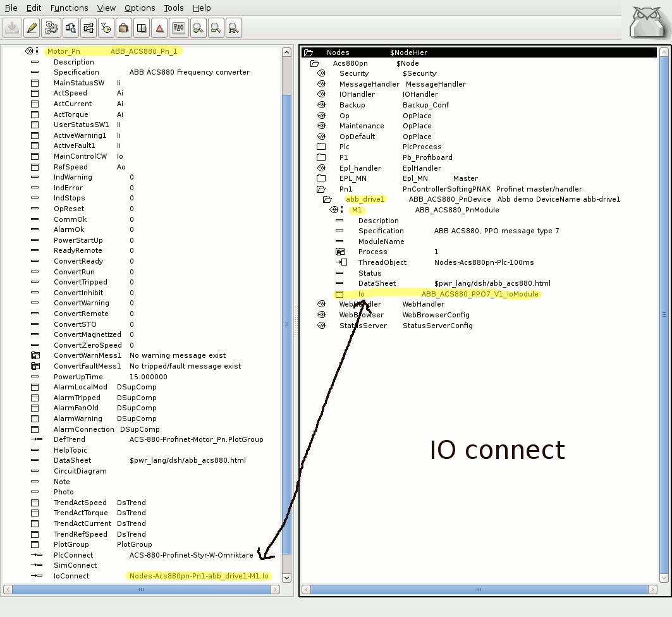Click the red triangle toolbar icon

[x=159, y=28]
